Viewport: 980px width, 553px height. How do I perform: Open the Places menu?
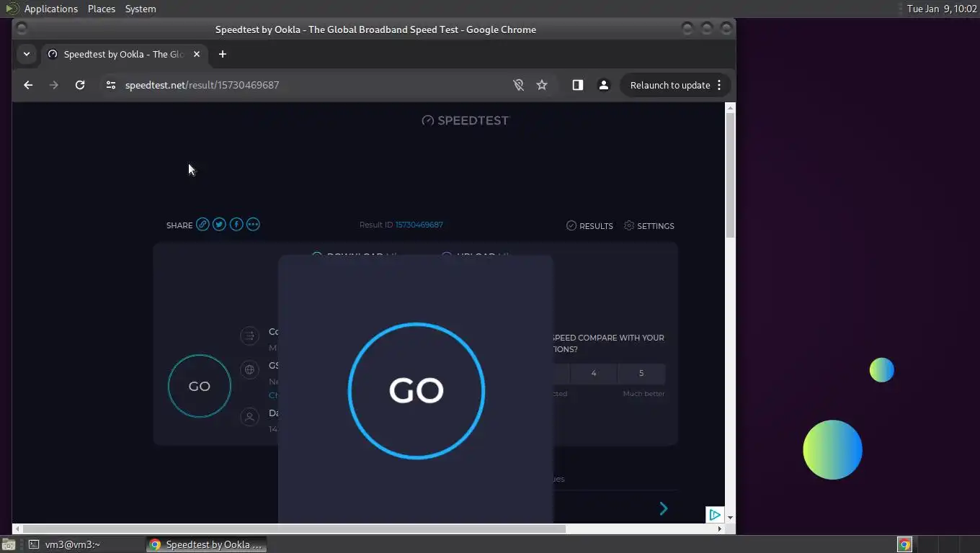[x=102, y=9]
